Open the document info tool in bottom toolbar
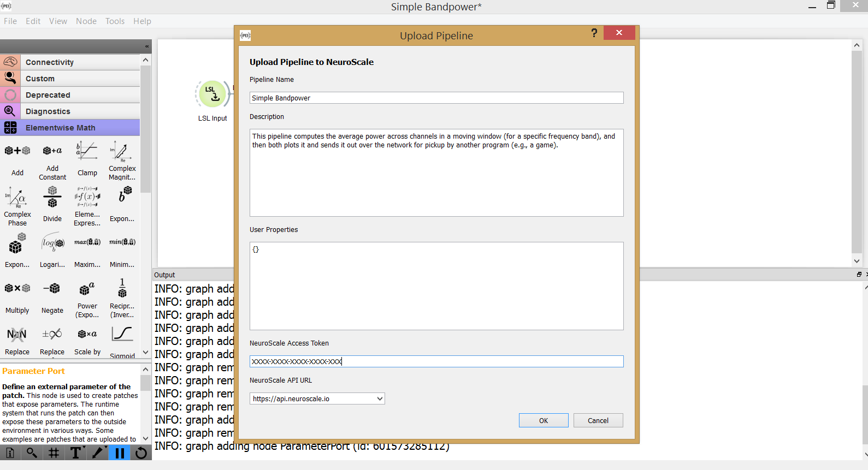Viewport: 868px width, 470px height. (10, 453)
